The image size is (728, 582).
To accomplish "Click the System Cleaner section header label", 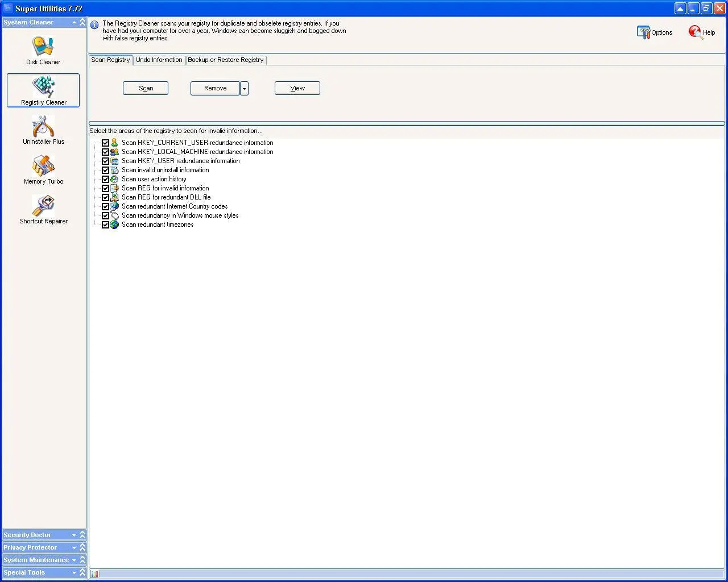I will tap(28, 22).
